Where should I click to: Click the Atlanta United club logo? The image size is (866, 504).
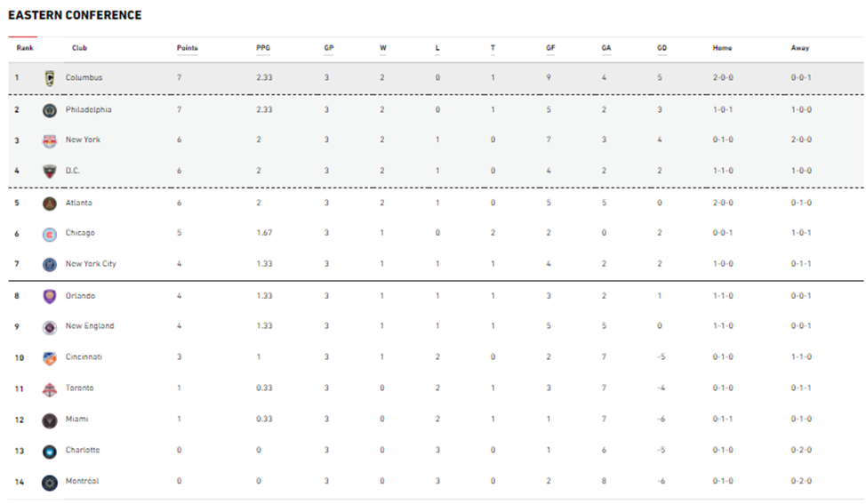point(50,204)
